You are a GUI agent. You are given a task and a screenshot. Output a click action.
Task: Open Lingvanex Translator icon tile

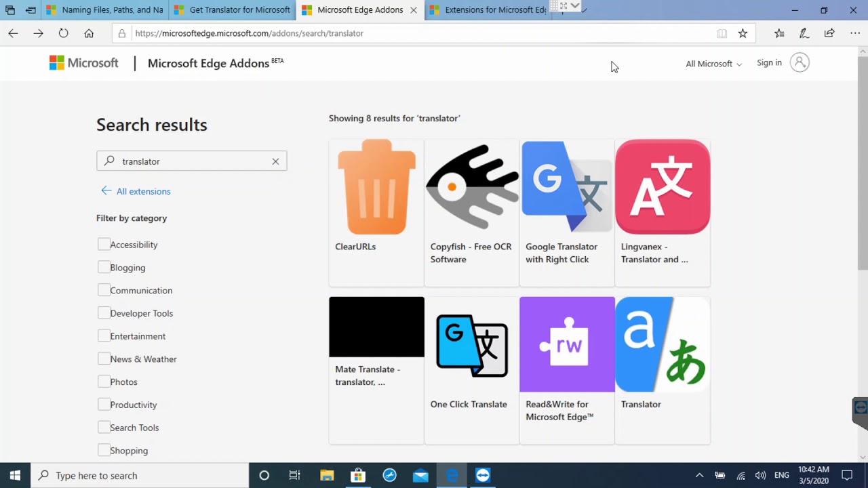[x=663, y=187]
